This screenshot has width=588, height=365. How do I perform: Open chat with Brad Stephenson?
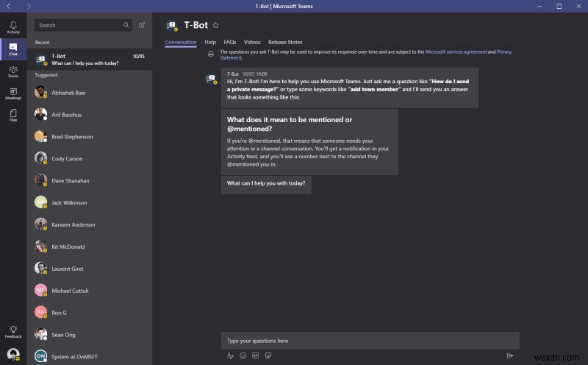click(x=90, y=137)
